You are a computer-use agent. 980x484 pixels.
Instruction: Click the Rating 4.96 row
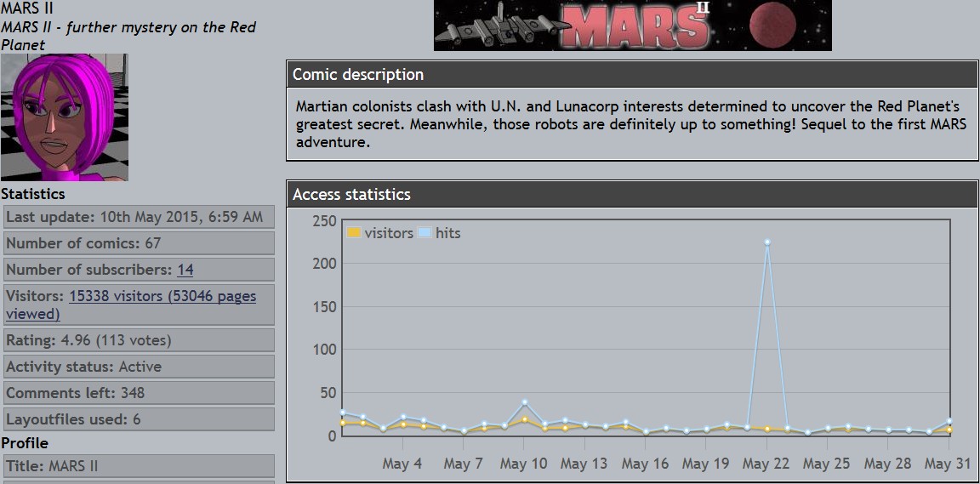[139, 340]
